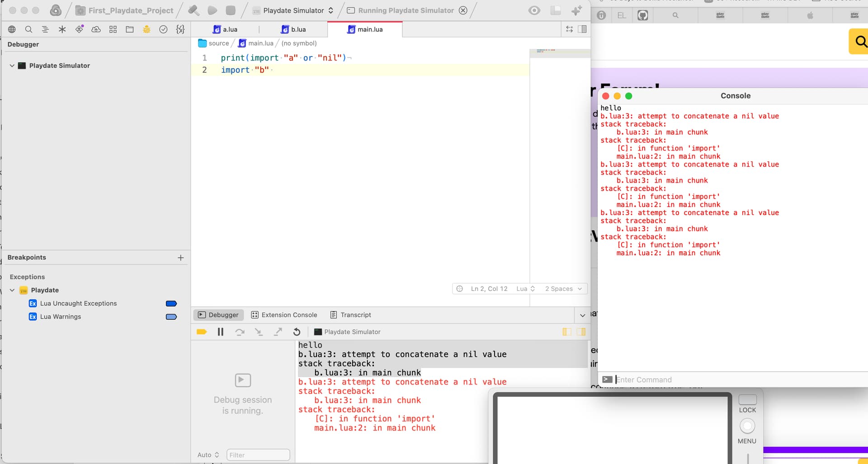Open the Lua syntax dropdown
868x464 pixels.
point(526,289)
